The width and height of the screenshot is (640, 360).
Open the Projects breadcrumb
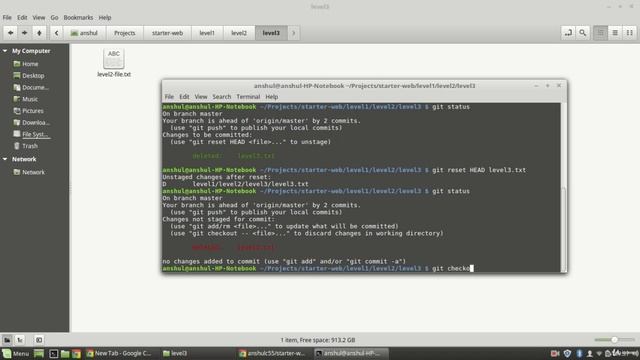click(124, 33)
